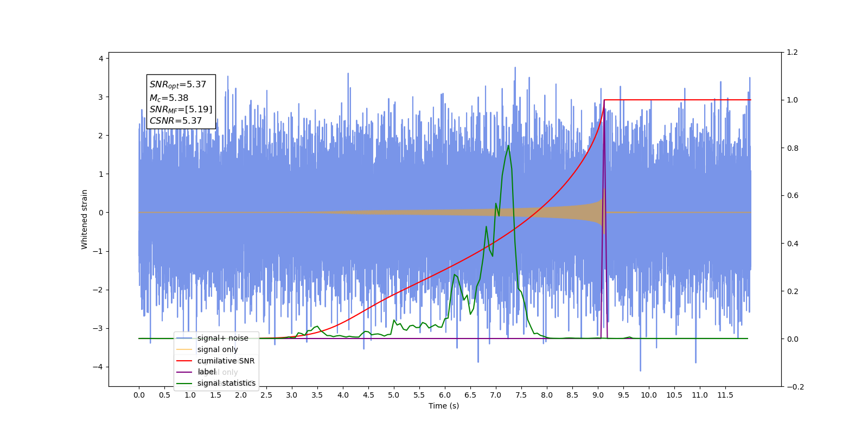This screenshot has width=868, height=434.
Task: Click the time-axis tick label 9.0
Action: [598, 395]
